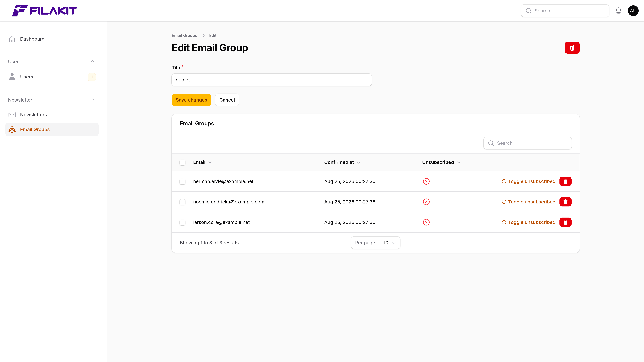Toggle unsubscribed for noemie.ondricka@example.com
The width and height of the screenshot is (644, 362).
[x=528, y=202]
